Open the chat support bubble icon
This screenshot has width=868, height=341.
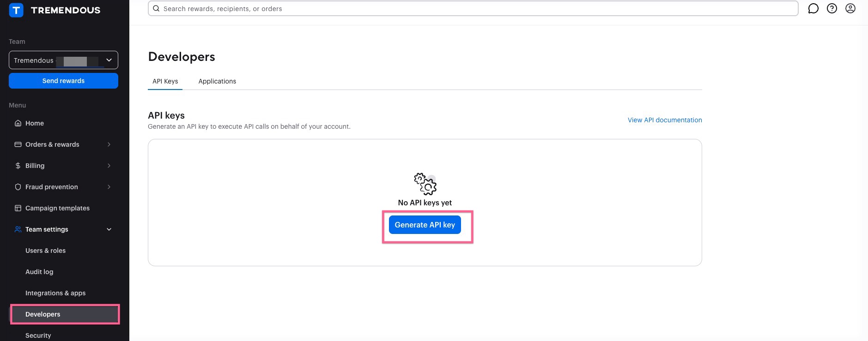tap(813, 8)
